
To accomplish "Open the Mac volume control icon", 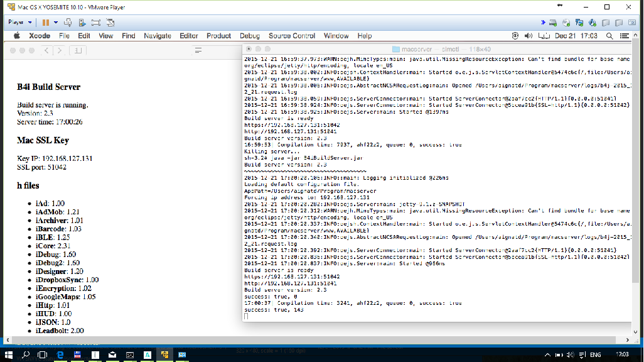I will point(529,36).
